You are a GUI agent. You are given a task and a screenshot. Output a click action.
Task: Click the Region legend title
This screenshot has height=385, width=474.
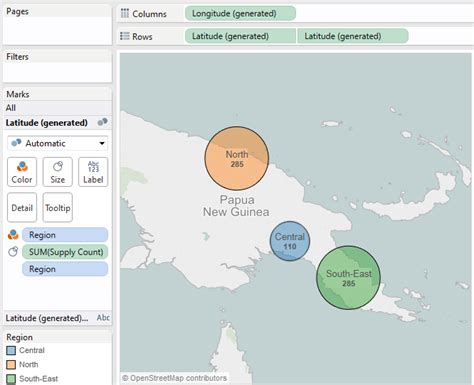point(19,337)
